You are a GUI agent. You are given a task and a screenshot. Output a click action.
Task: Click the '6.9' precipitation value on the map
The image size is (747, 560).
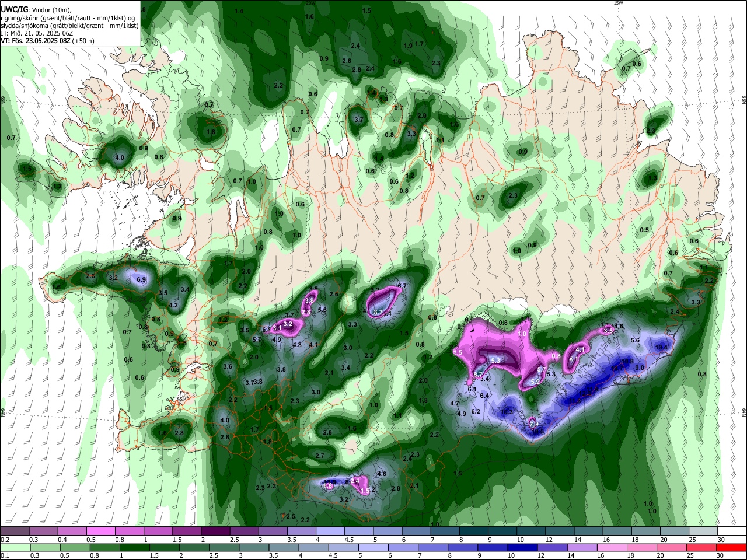[141, 280]
